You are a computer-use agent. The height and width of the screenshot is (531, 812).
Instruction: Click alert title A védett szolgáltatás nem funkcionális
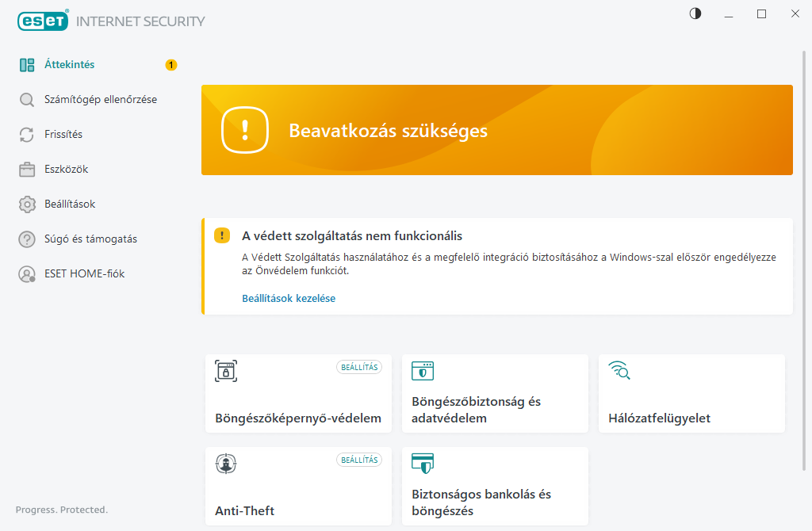pyautogui.click(x=352, y=236)
